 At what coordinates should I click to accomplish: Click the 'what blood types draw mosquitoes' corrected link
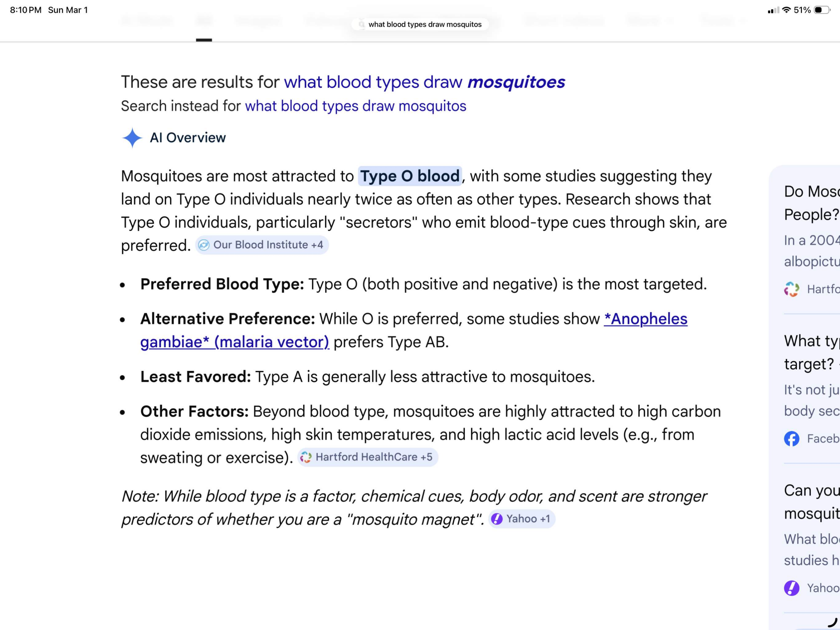click(425, 82)
